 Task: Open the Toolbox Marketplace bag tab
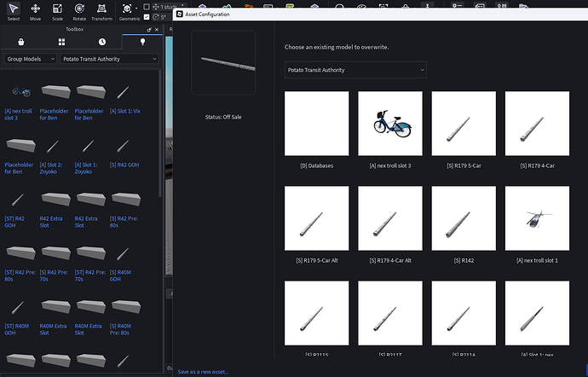pos(21,42)
